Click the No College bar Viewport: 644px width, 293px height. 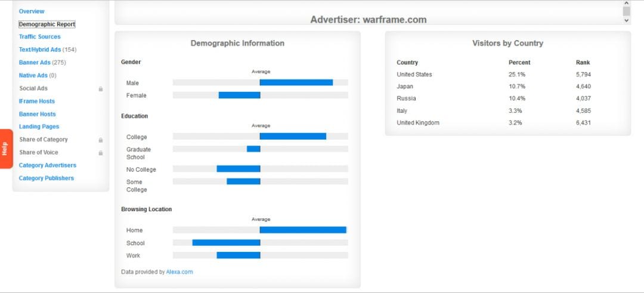[x=239, y=169]
